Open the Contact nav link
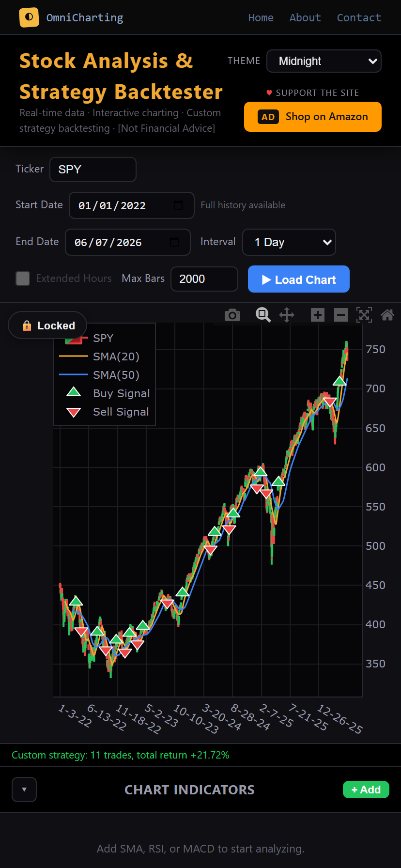 point(359,18)
